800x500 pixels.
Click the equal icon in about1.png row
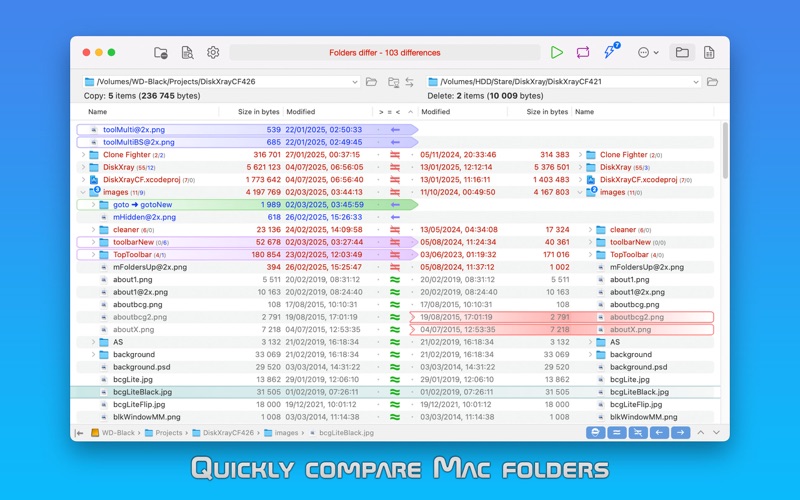(x=395, y=280)
